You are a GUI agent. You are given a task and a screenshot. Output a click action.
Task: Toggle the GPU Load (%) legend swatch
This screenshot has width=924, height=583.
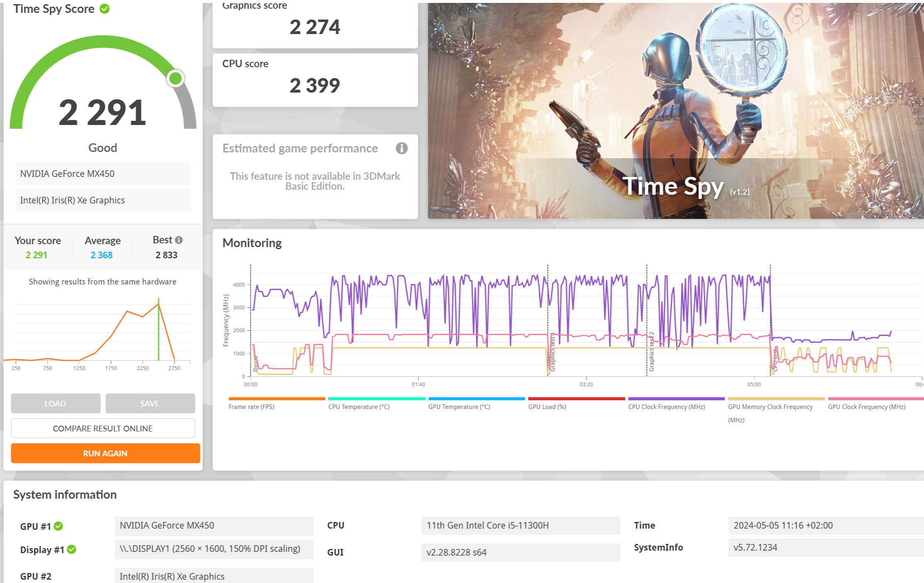pyautogui.click(x=577, y=399)
